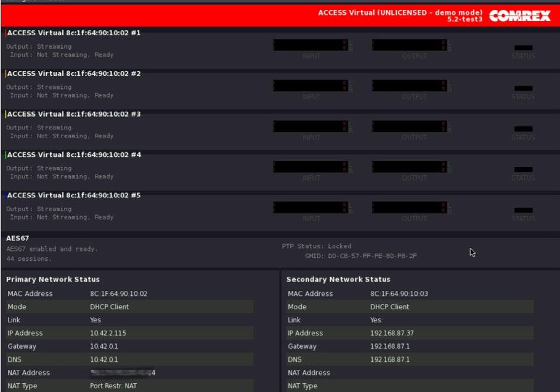
Task: Click primary Link value Yes
Action: point(95,320)
